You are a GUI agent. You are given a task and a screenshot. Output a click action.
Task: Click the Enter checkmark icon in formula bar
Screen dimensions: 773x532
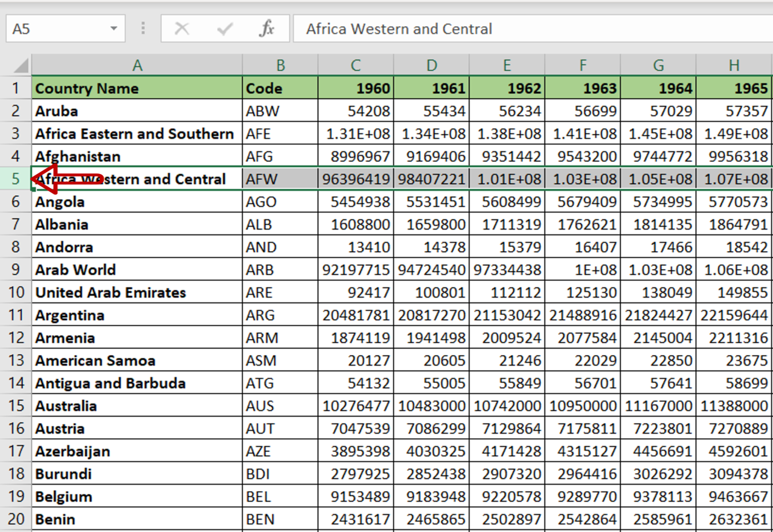(x=224, y=29)
